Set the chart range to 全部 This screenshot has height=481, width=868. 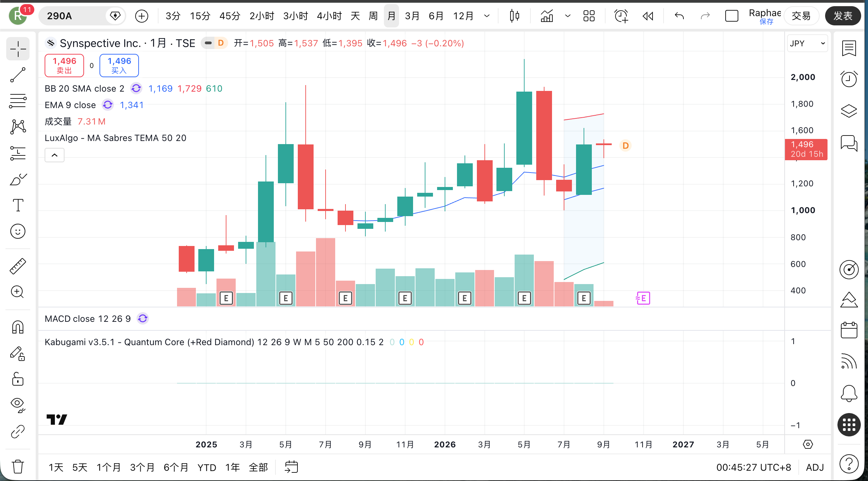coord(258,467)
